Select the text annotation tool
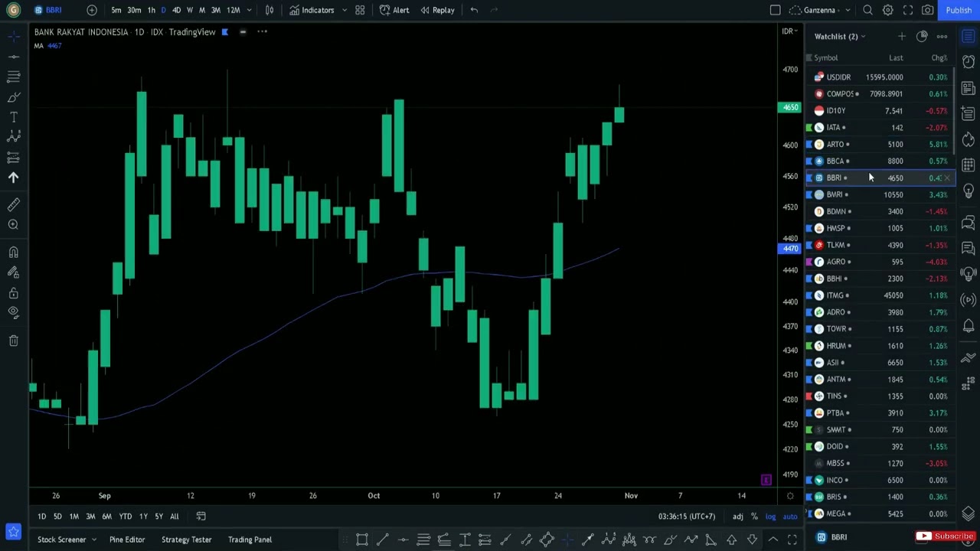Viewport: 980px width, 551px height. click(13, 116)
